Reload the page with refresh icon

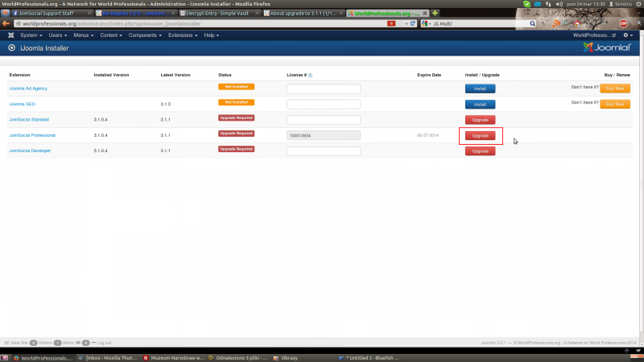(x=413, y=23)
